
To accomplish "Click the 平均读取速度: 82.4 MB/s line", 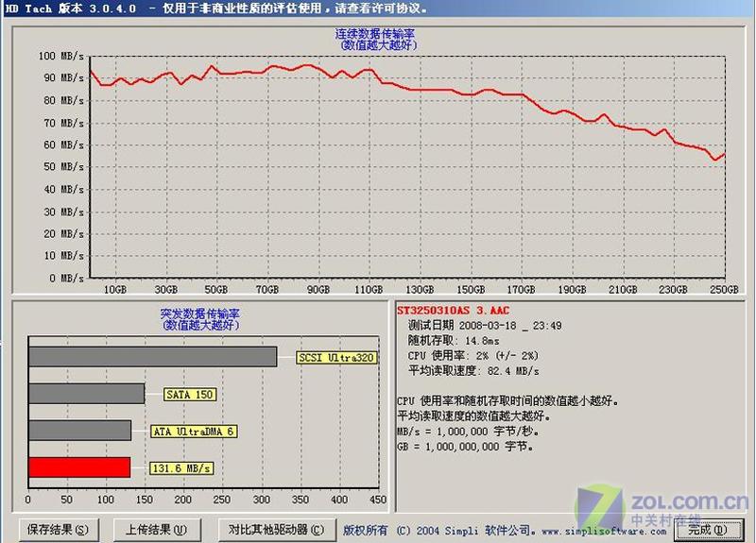I will click(473, 370).
